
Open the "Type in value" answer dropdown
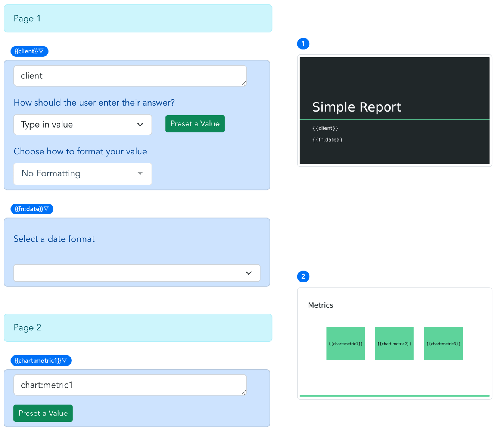(x=83, y=125)
